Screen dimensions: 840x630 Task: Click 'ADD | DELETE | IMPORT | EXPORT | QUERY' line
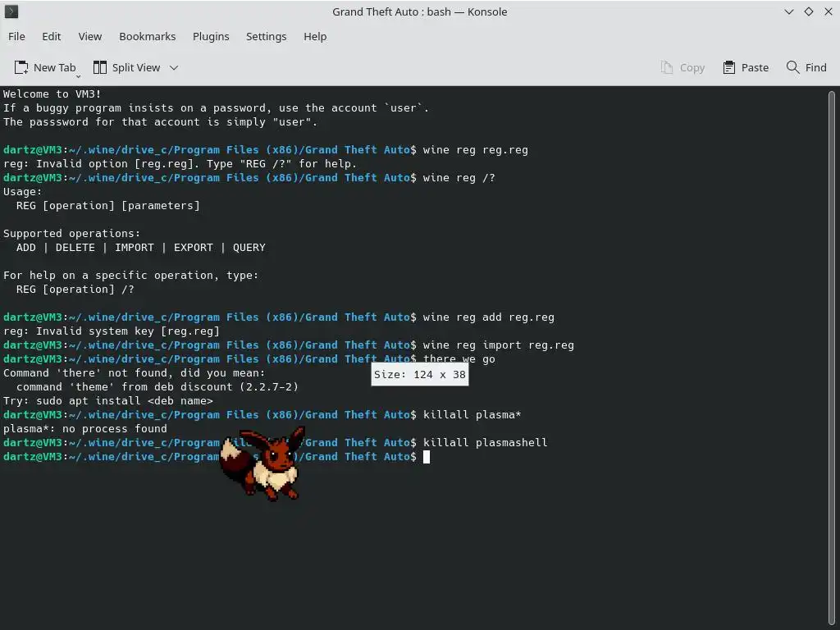(x=140, y=248)
